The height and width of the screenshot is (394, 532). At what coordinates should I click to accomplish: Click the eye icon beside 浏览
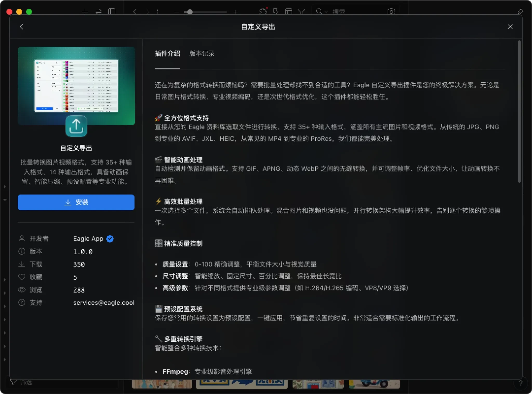22,290
